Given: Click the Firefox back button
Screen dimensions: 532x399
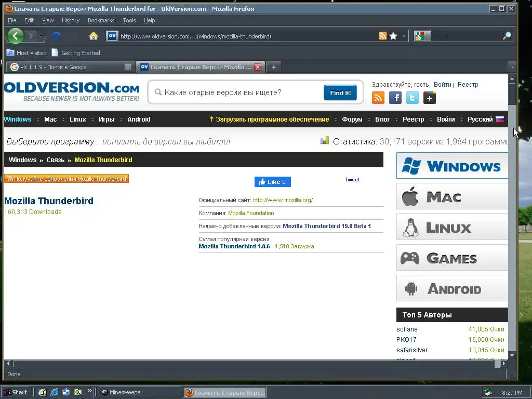Looking at the screenshot, I should click(15, 36).
